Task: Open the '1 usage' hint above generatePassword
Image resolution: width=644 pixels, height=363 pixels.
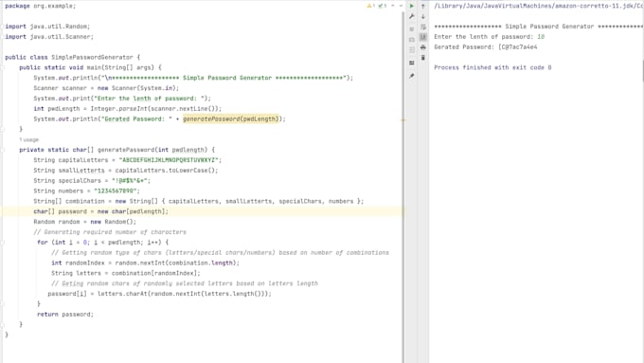Action: [28, 139]
